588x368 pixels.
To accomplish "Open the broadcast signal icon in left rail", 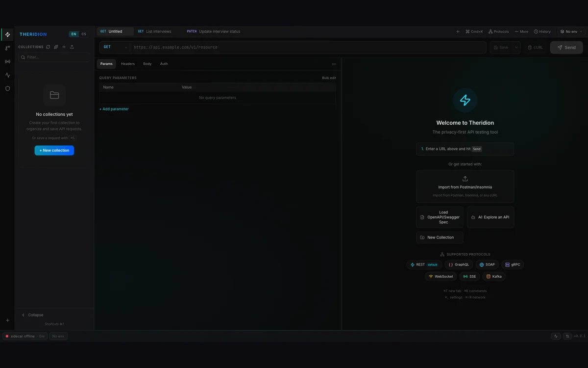I will point(7,62).
